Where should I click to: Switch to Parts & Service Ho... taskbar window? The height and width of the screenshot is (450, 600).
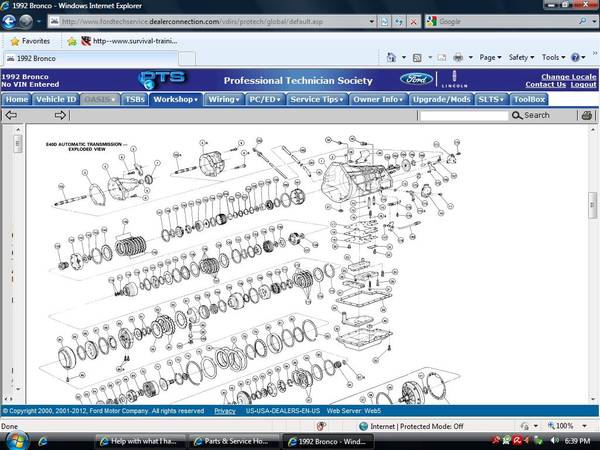(234, 442)
